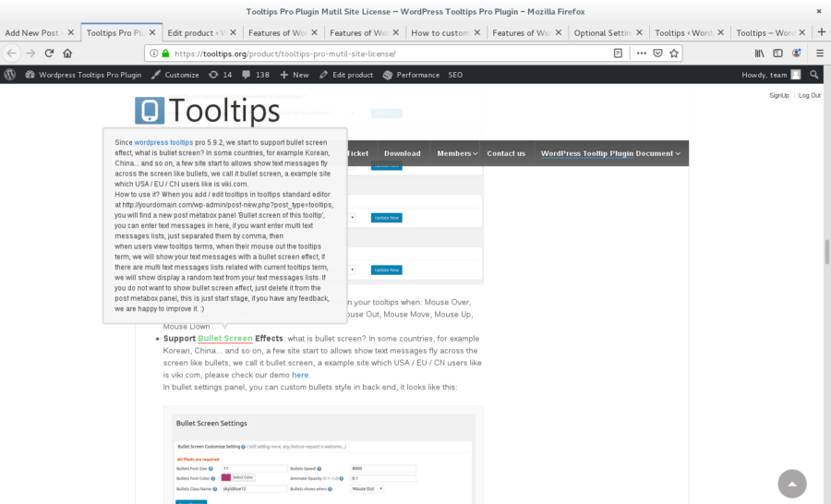Screen dimensions: 831x504
Task: Click the scroll-to-top round button
Action: click(x=792, y=484)
